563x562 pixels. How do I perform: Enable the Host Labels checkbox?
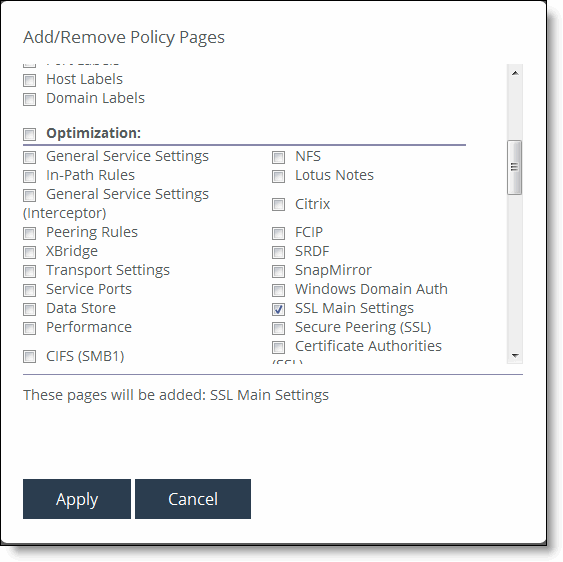(29, 80)
